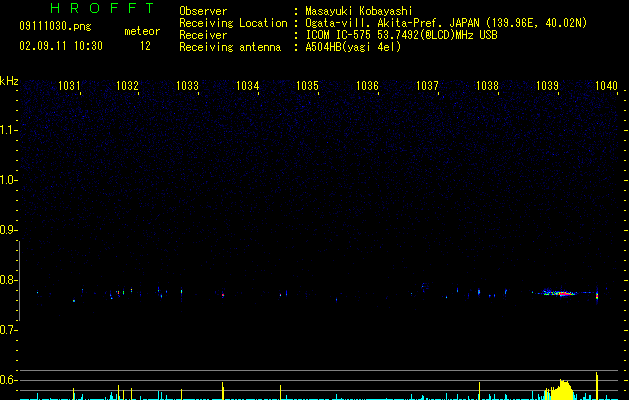629x400 pixels.
Task: Click the 1031 time axis label
Action: click(69, 86)
